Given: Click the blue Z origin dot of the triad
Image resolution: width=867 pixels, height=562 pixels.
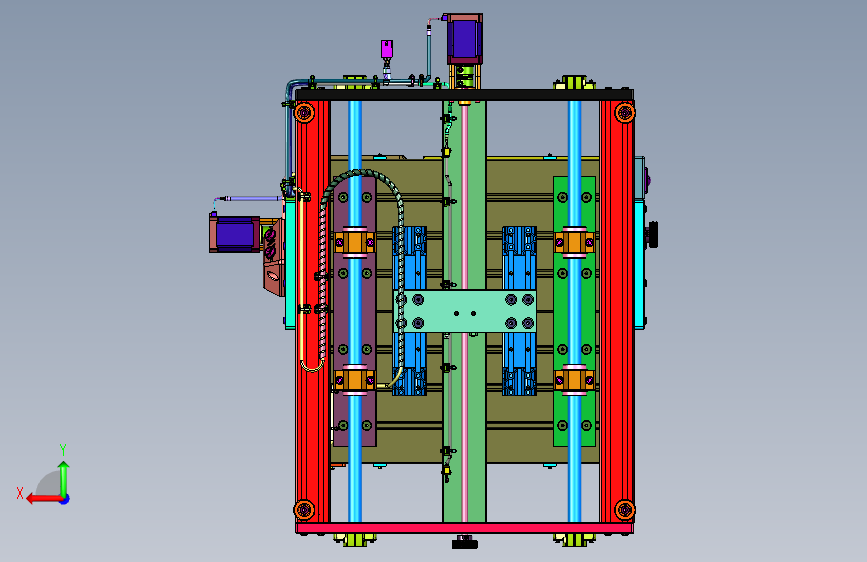Looking at the screenshot, I should point(65,499).
